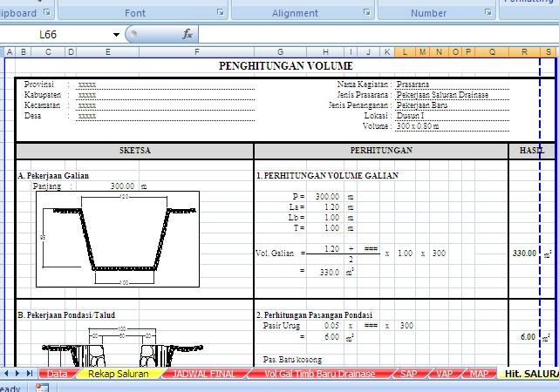Open the Number group dialog launcher
Image resolution: width=559 pixels, height=392 pixels.
coord(488,13)
